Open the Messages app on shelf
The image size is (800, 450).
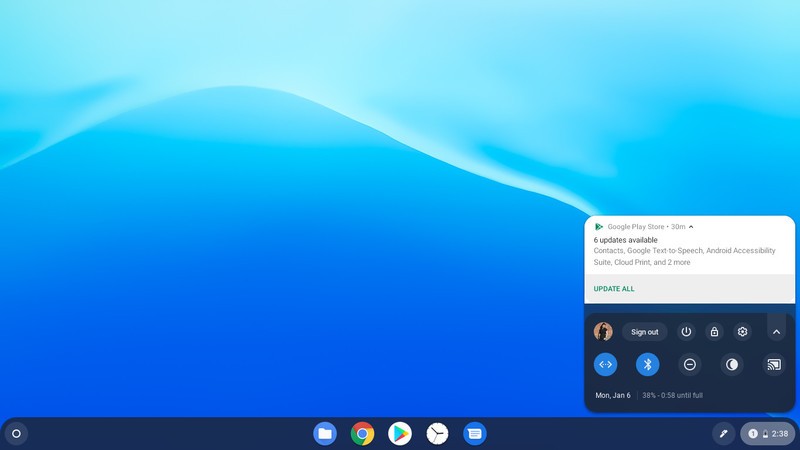(474, 434)
